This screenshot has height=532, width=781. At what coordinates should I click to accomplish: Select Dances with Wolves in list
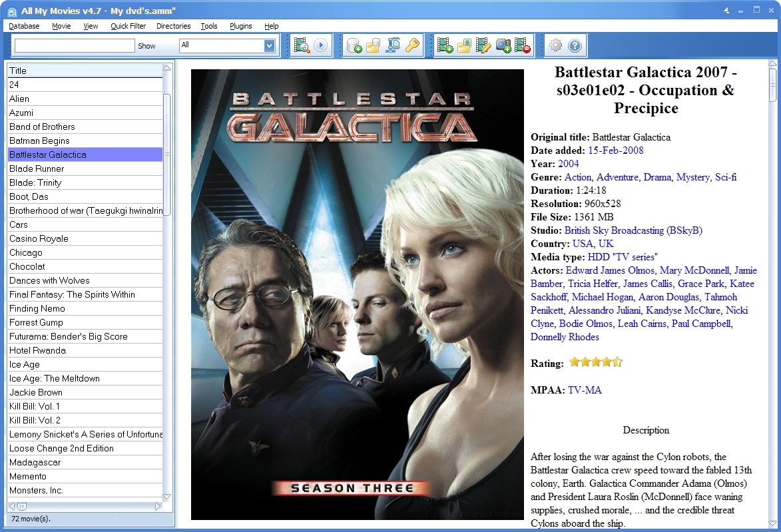pos(85,280)
